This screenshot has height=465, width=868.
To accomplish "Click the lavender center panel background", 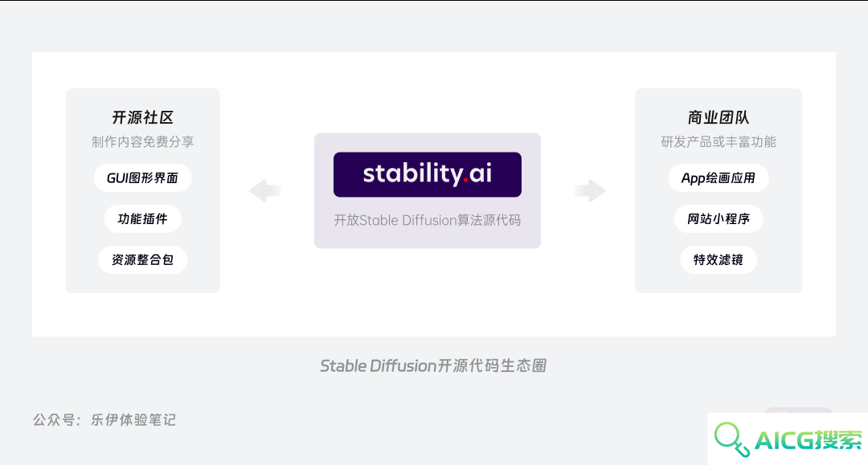I will tap(428, 238).
